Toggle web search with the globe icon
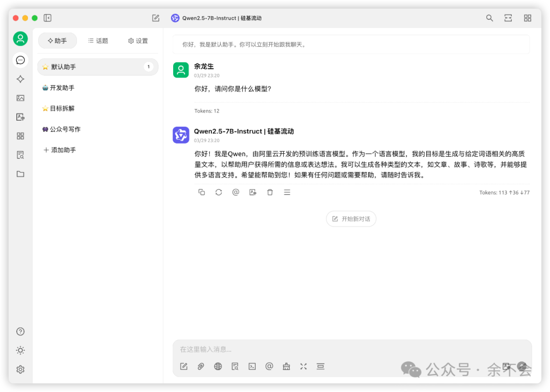The image size is (550, 392). pyautogui.click(x=218, y=366)
